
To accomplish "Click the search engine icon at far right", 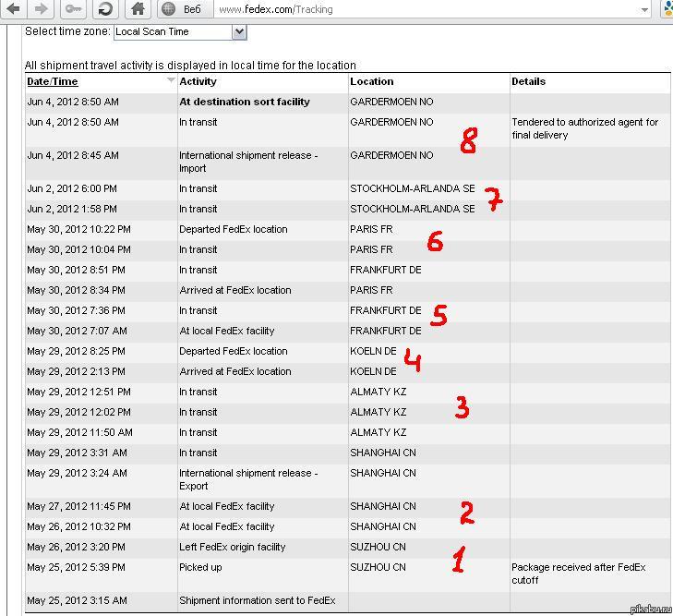I will pos(667,9).
